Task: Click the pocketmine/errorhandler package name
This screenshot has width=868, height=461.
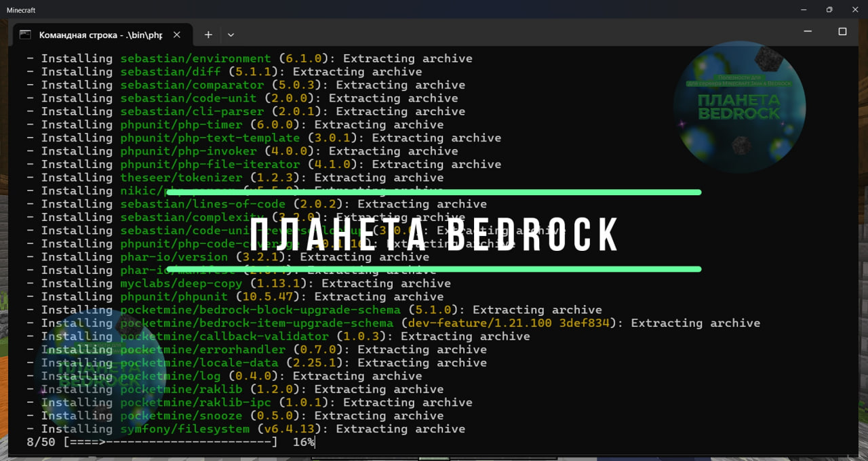Action: click(x=203, y=349)
